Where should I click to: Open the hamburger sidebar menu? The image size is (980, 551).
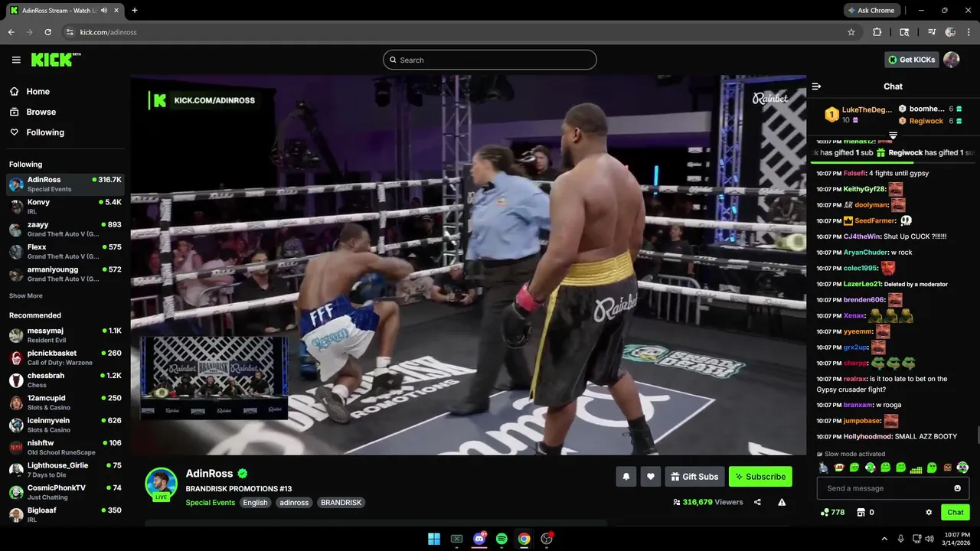click(16, 60)
